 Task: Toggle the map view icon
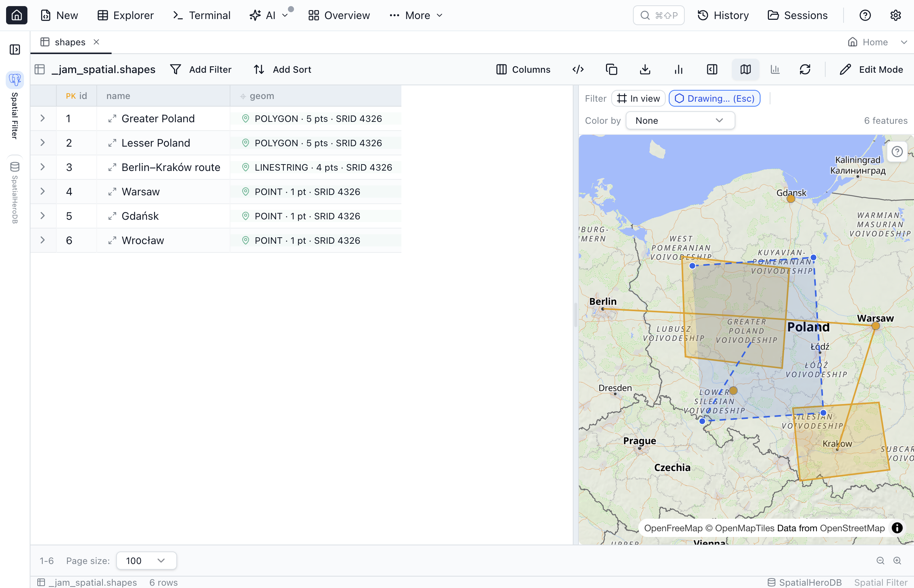click(746, 69)
